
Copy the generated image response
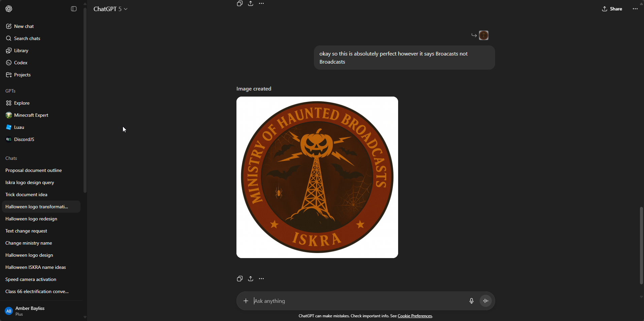pyautogui.click(x=239, y=279)
